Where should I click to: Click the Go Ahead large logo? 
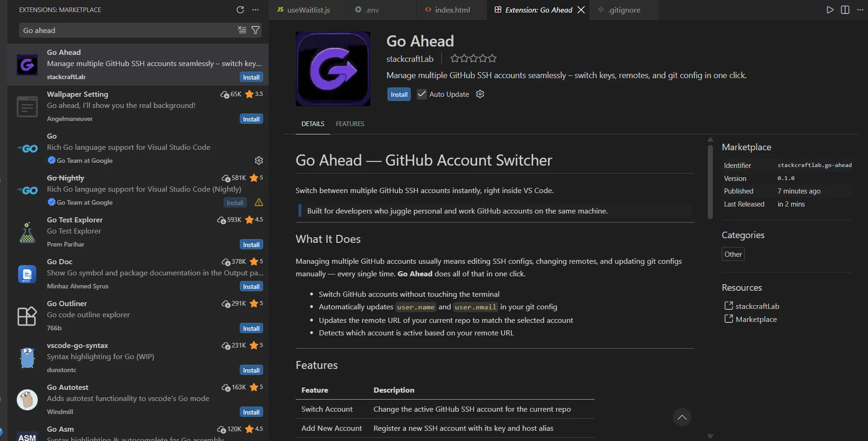(x=333, y=69)
